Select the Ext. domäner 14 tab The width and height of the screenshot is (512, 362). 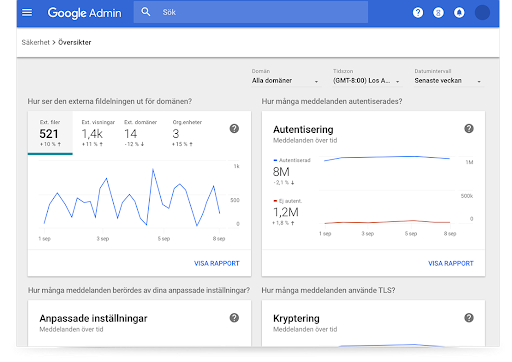[140, 133]
